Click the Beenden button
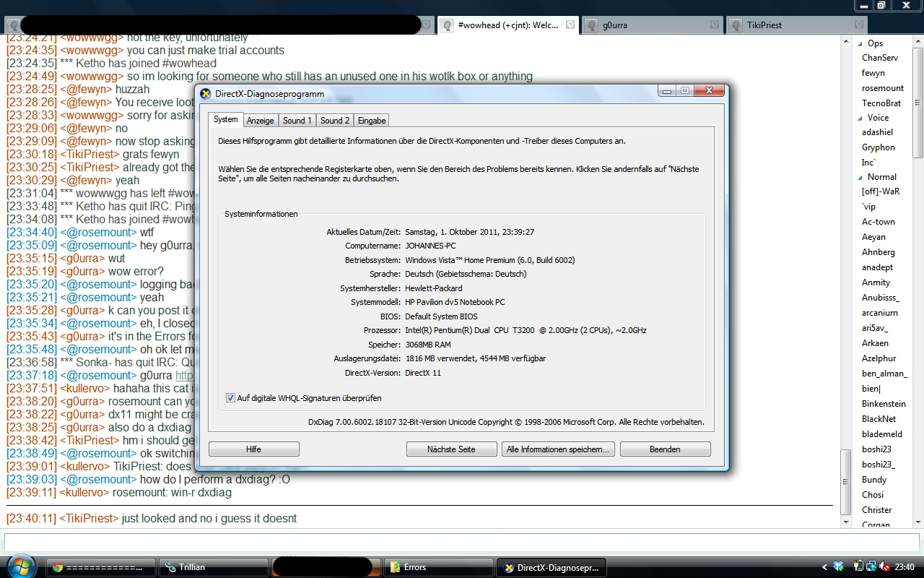Screen dimensions: 924x578 665,449
